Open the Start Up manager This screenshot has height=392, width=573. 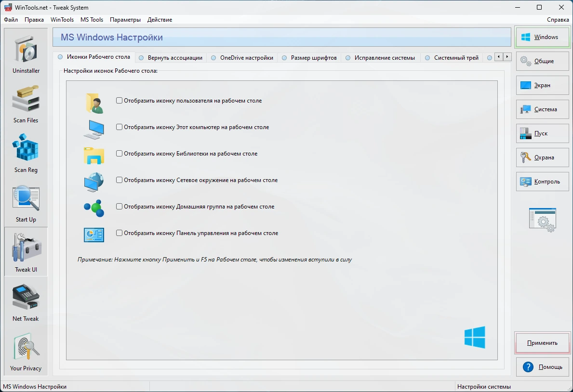(x=26, y=203)
